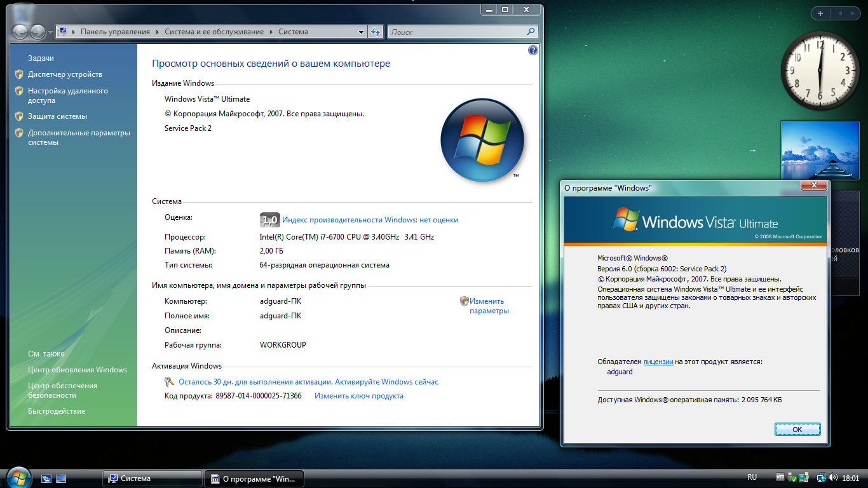Click the 2,00 ГБ memory value

(x=271, y=251)
